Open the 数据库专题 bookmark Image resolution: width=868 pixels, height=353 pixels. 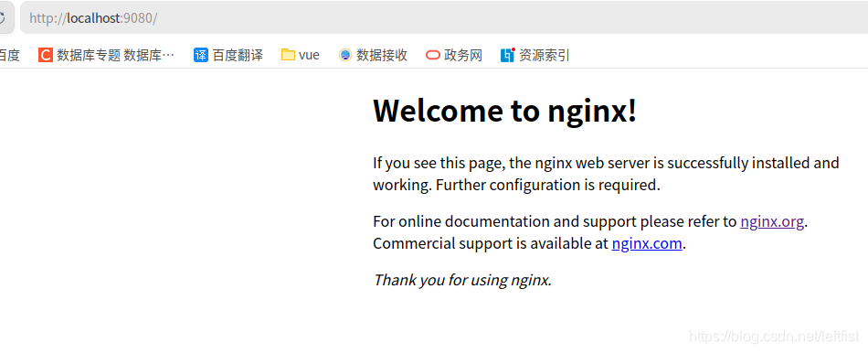pyautogui.click(x=106, y=55)
